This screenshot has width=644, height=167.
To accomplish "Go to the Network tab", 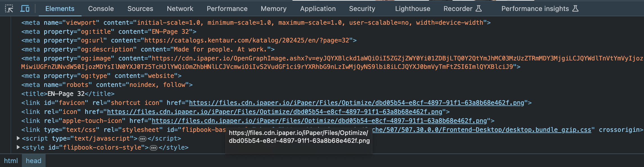I will coord(180,9).
